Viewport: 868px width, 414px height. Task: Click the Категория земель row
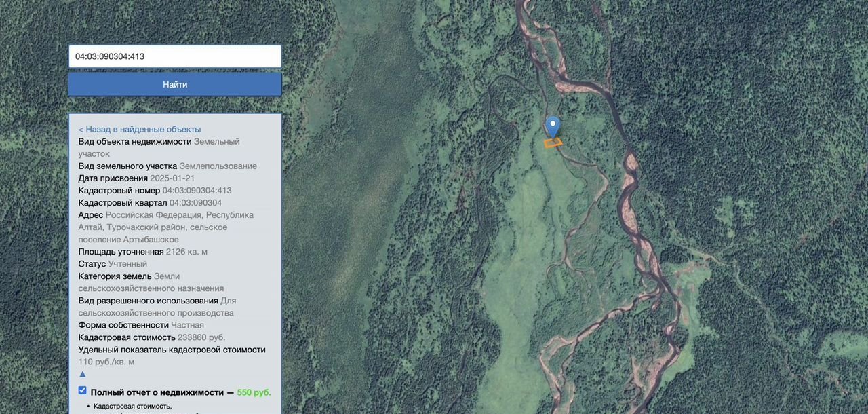pos(151,282)
